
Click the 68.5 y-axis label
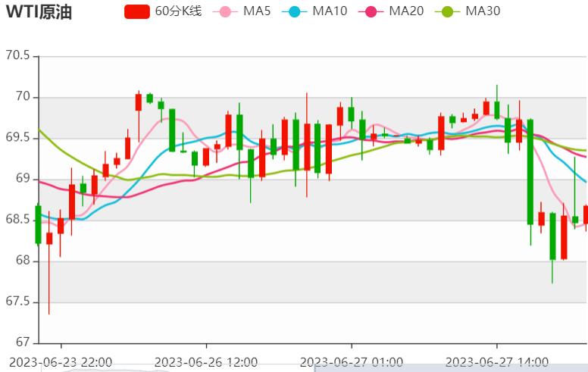(17, 219)
